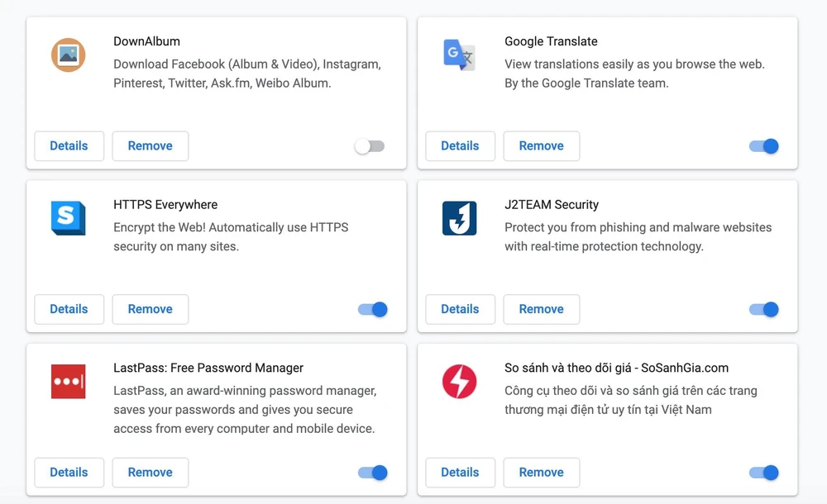Image resolution: width=827 pixels, height=504 pixels.
Task: View Details for LastPass password manager
Action: (69, 473)
